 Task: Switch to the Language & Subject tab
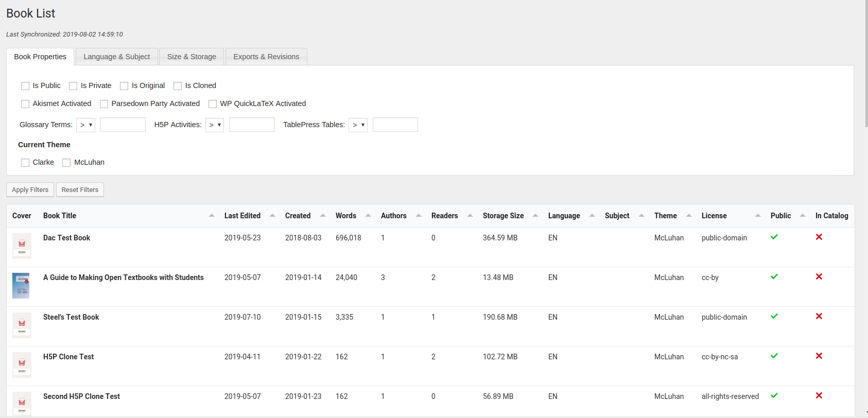point(117,57)
